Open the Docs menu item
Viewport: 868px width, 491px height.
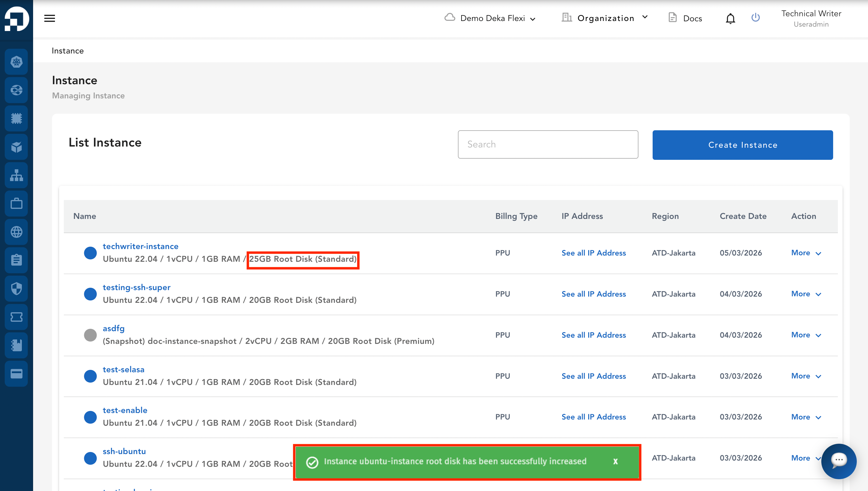[x=685, y=18]
